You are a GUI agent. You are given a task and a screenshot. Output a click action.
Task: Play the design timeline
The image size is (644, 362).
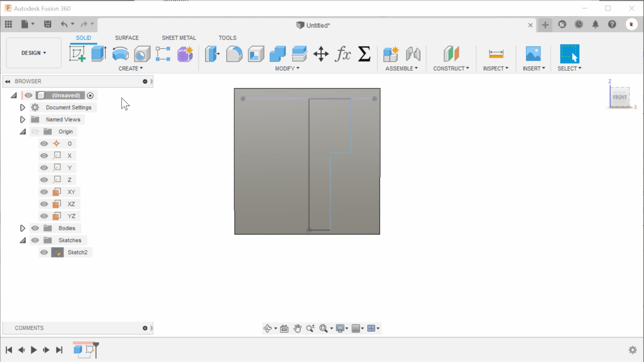(x=34, y=350)
